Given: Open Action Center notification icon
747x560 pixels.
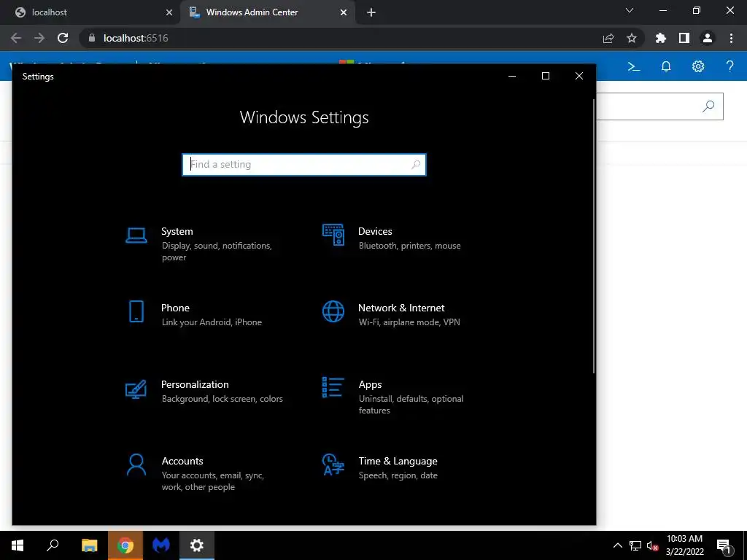Looking at the screenshot, I should [724, 545].
